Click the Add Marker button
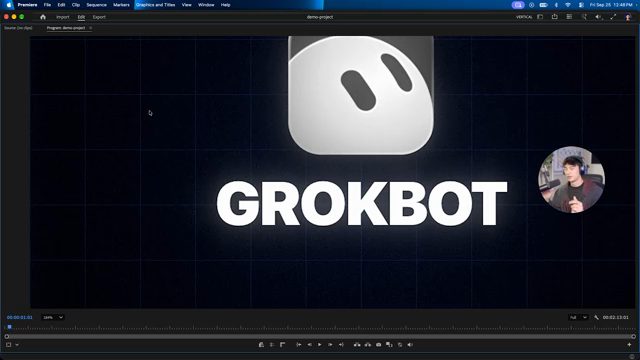640x360 pixels. pyautogui.click(x=261, y=345)
